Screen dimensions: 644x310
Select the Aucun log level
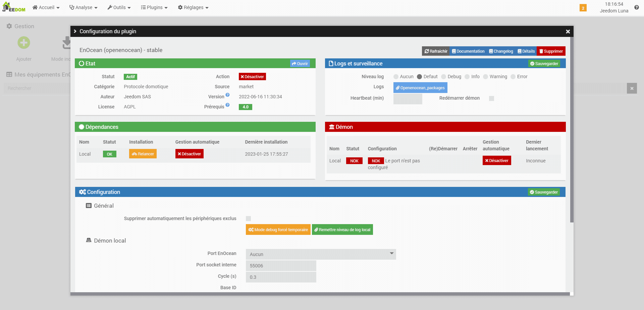point(396,77)
